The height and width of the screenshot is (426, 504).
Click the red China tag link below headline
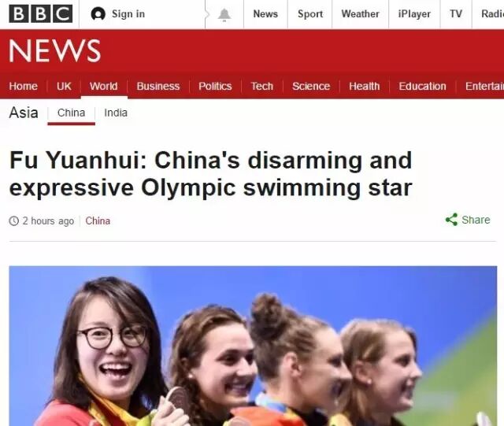point(98,221)
